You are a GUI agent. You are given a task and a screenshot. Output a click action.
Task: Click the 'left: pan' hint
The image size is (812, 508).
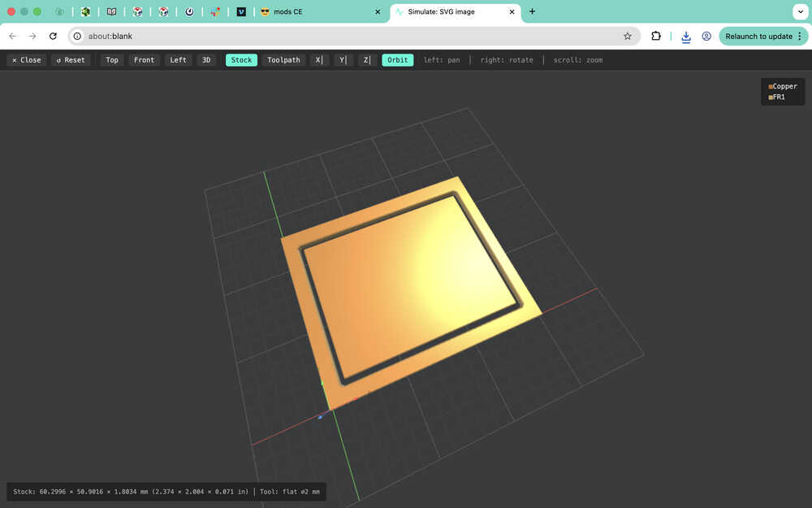coord(442,60)
